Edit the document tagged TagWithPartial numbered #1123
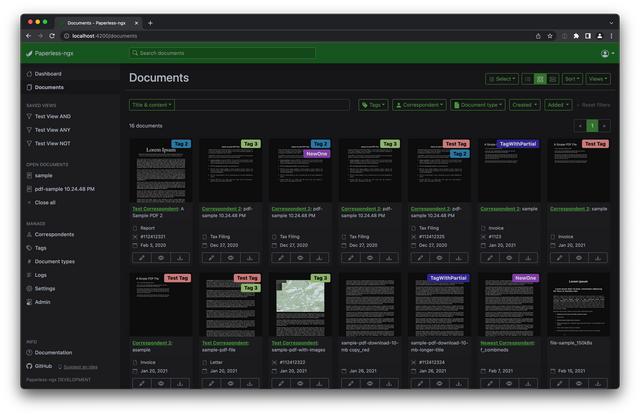Viewport: 640px width, 416px height. (x=490, y=258)
